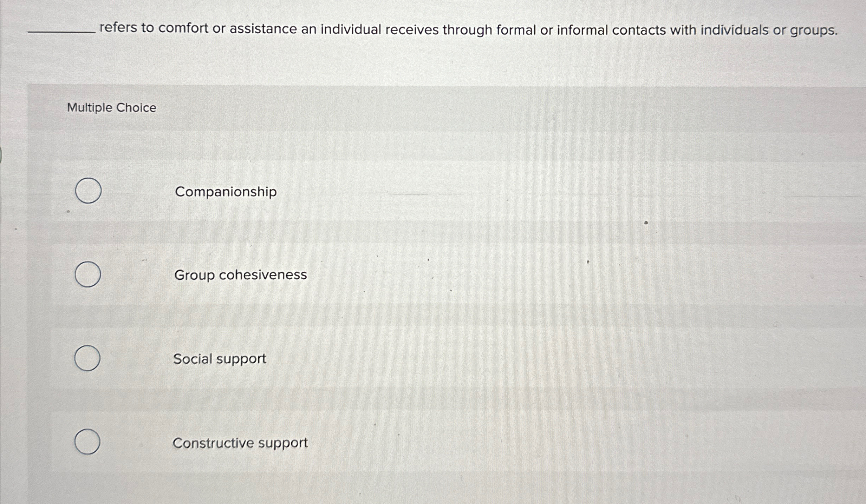Select the Companionship radio button

tap(88, 191)
